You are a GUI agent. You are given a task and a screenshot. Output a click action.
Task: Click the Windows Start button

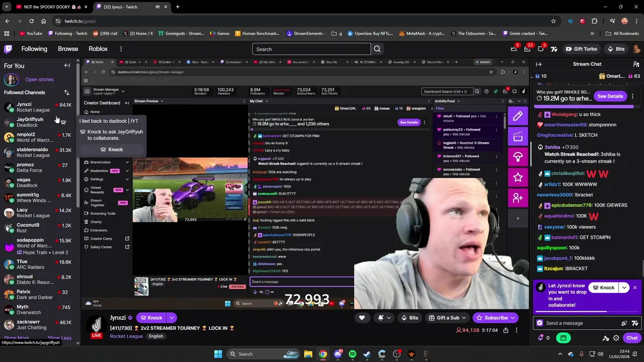tap(218, 354)
